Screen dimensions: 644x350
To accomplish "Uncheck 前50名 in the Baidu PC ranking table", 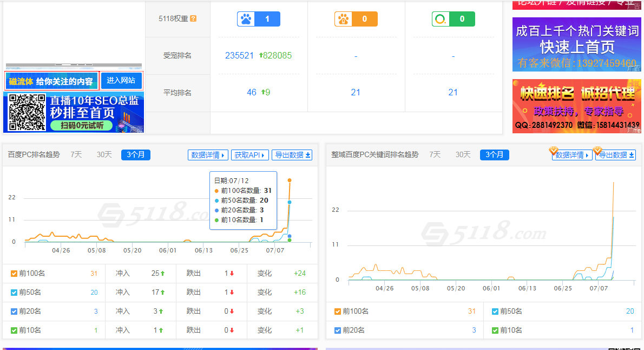I will point(14,293).
